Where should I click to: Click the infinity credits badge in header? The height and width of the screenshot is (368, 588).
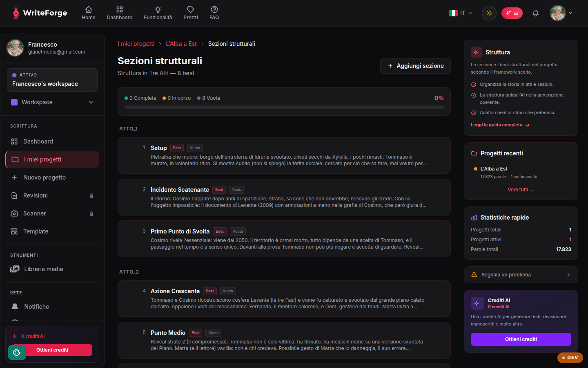coord(512,13)
